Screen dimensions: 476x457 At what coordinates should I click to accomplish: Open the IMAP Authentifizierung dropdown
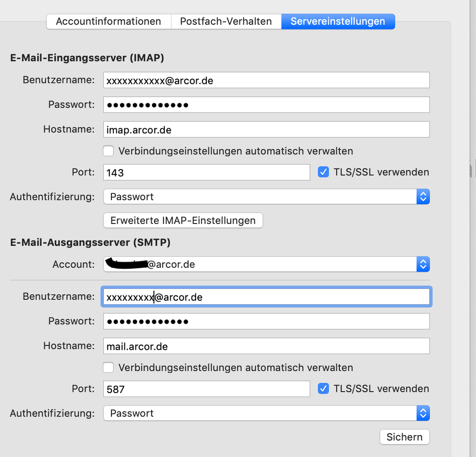point(423,196)
